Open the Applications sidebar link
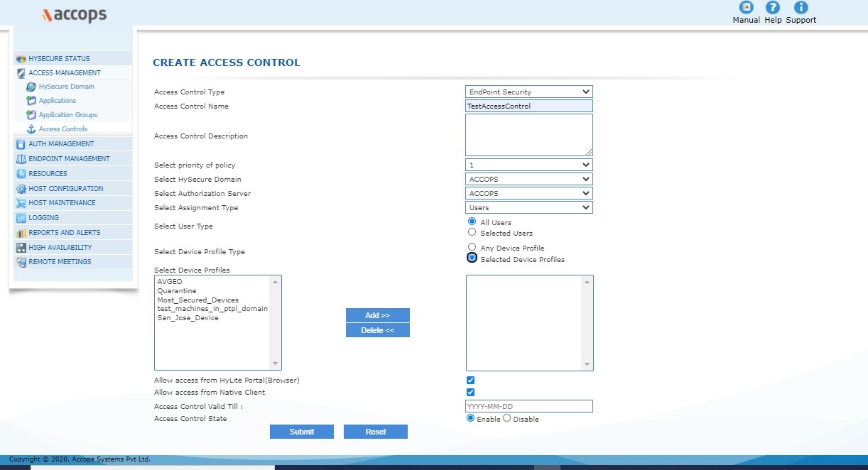 tap(58, 101)
